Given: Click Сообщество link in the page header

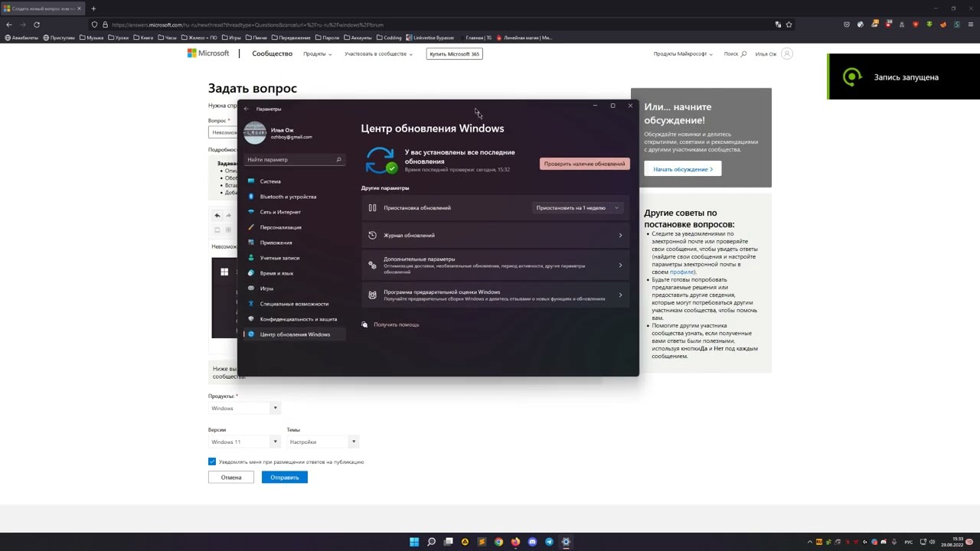Looking at the screenshot, I should (273, 54).
